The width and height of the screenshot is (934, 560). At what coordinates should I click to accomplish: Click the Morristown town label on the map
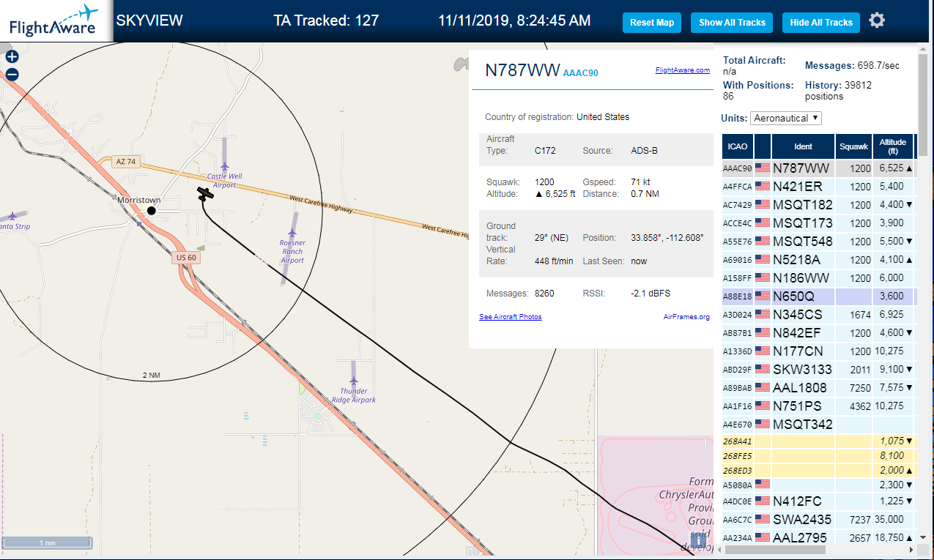click(139, 200)
